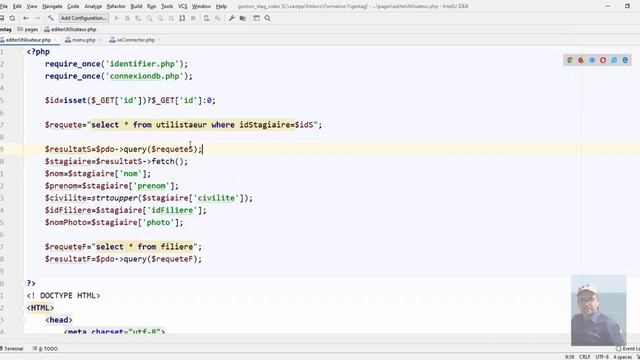Click the Commit VCS icon
Viewport: 640px width, 360px height.
218,18
